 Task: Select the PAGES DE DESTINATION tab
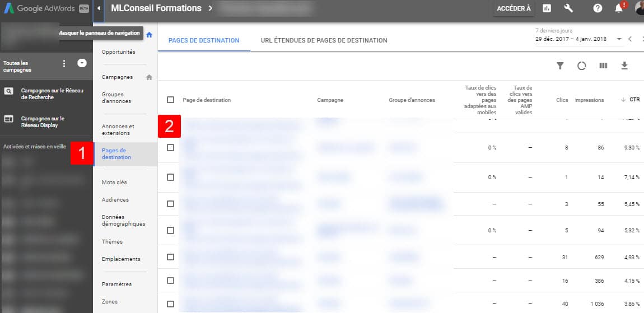tap(204, 40)
